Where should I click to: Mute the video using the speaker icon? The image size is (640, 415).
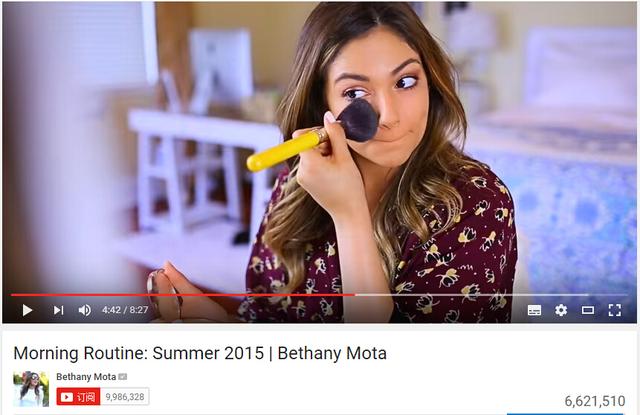point(84,310)
